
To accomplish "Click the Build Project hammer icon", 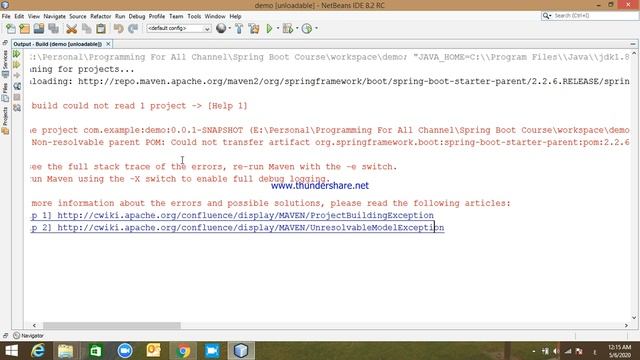I will click(239, 29).
